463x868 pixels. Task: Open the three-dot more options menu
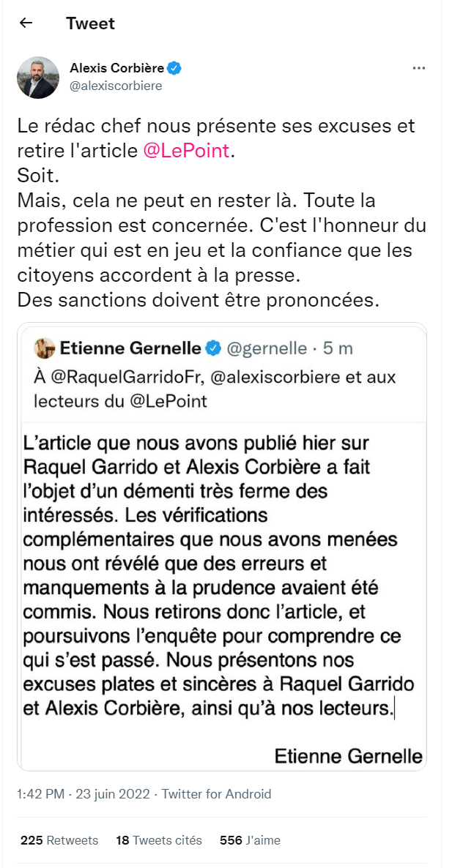tap(420, 68)
